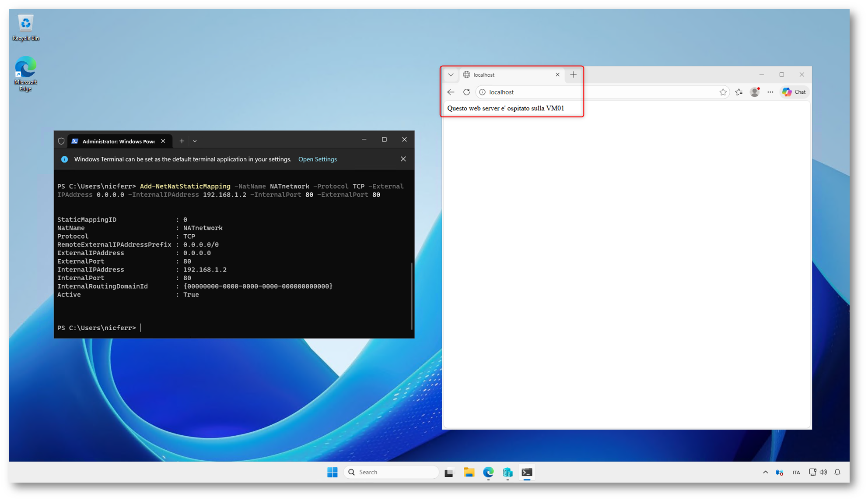Open the Edge profile avatar
The width and height of the screenshot is (868, 501).
point(755,92)
